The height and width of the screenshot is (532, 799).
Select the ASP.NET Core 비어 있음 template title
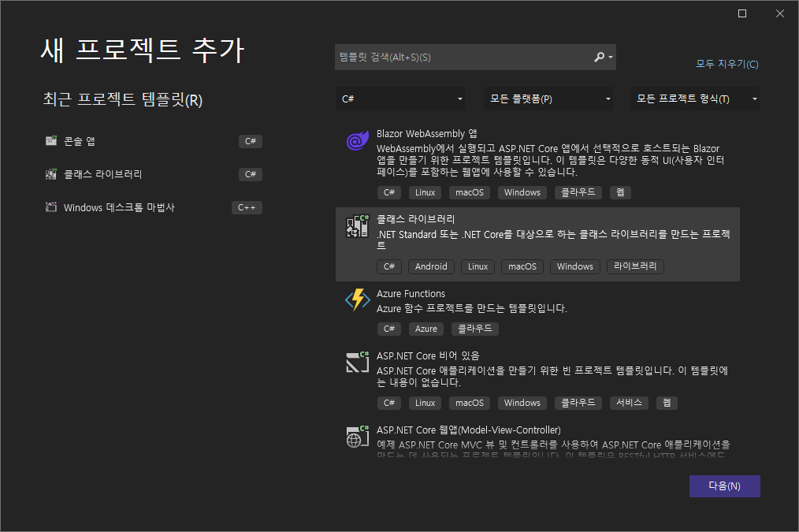pos(428,355)
